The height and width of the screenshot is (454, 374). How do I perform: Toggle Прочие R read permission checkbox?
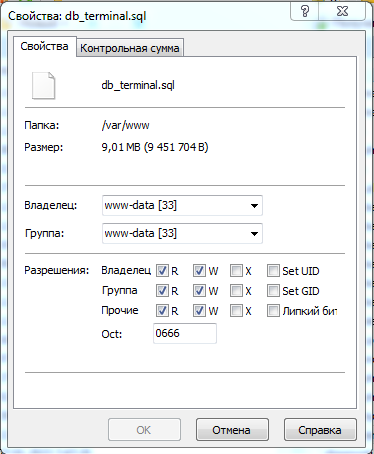tap(162, 311)
